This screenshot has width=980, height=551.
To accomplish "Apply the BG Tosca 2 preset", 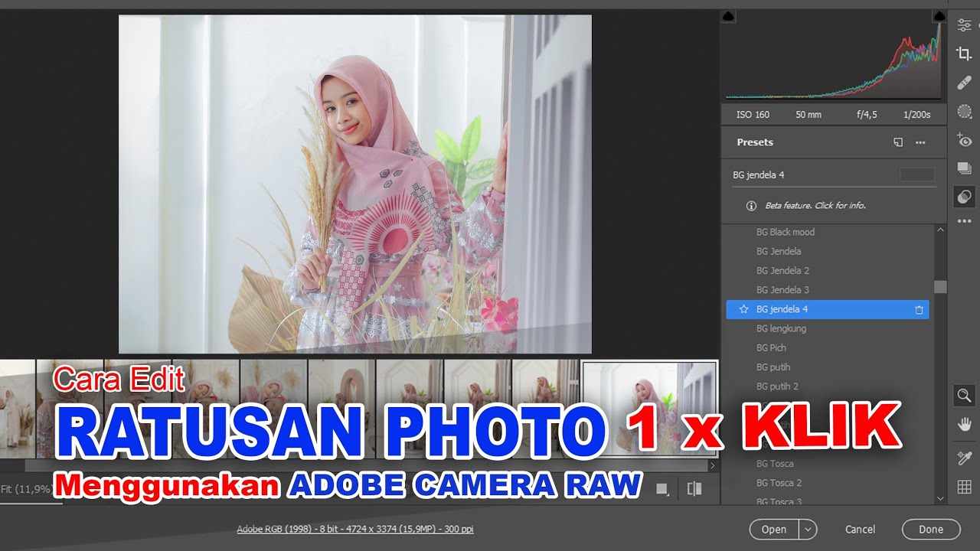I will [779, 483].
